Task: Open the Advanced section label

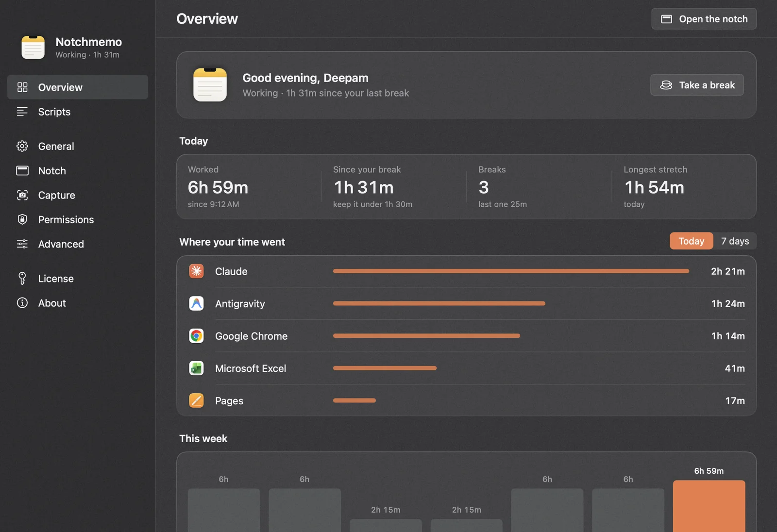Action: point(61,244)
